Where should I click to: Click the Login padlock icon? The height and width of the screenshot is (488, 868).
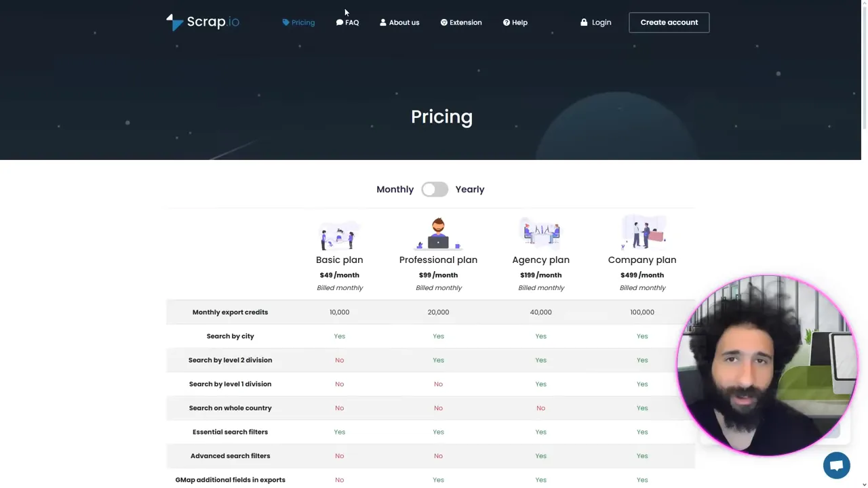click(584, 22)
